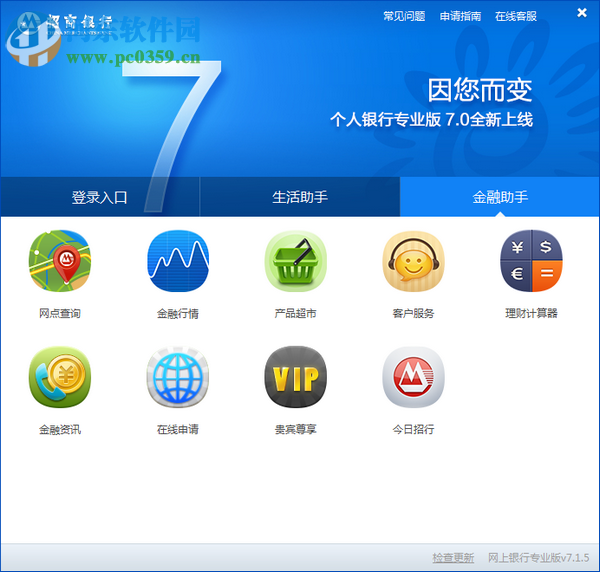Select the 金融助手 tab
The height and width of the screenshot is (572, 600).
click(500, 197)
